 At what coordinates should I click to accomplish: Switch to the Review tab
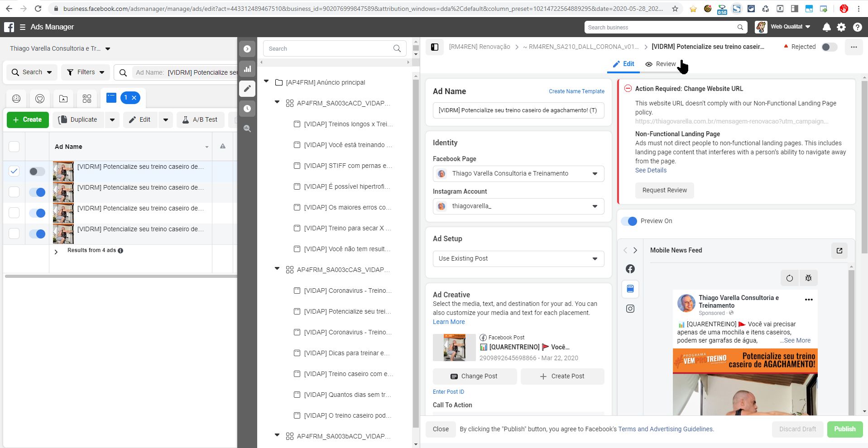661,64
